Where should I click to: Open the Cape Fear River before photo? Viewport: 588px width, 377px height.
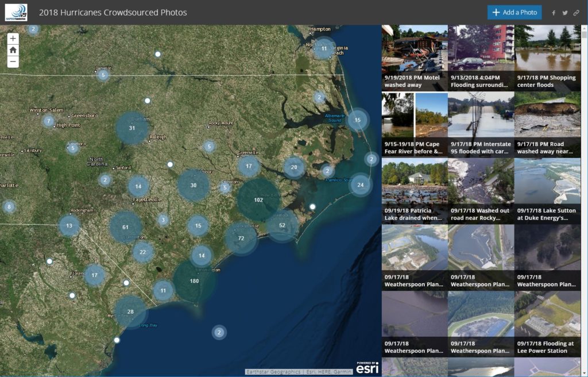coord(415,125)
